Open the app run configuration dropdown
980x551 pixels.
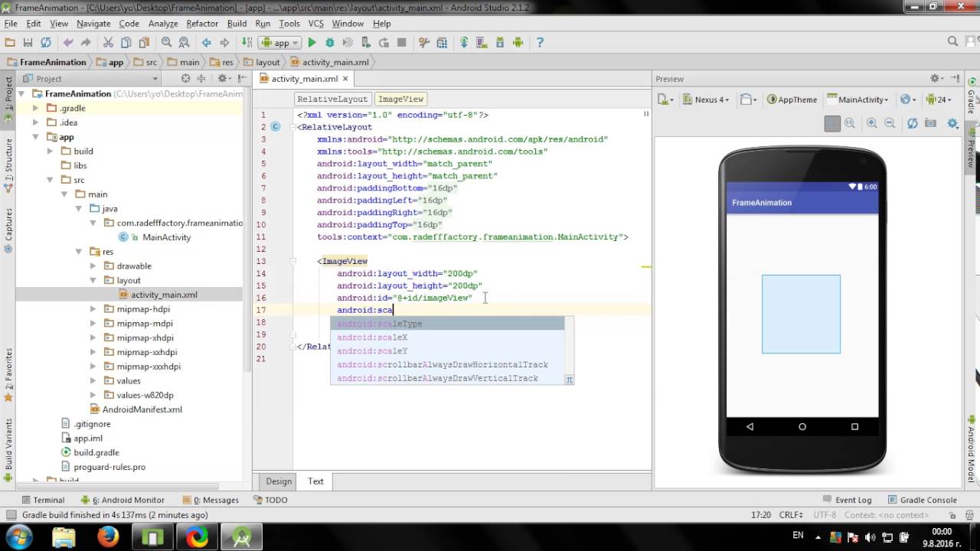[x=279, y=43]
